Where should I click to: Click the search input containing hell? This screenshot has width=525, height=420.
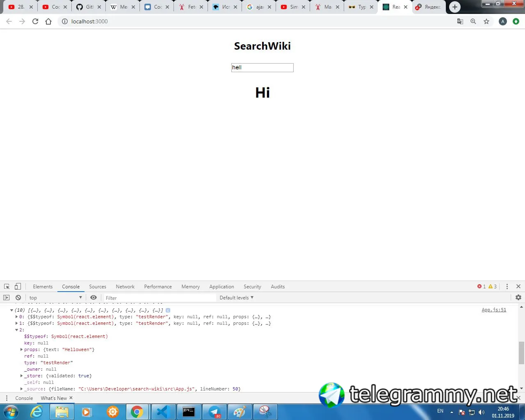point(262,68)
